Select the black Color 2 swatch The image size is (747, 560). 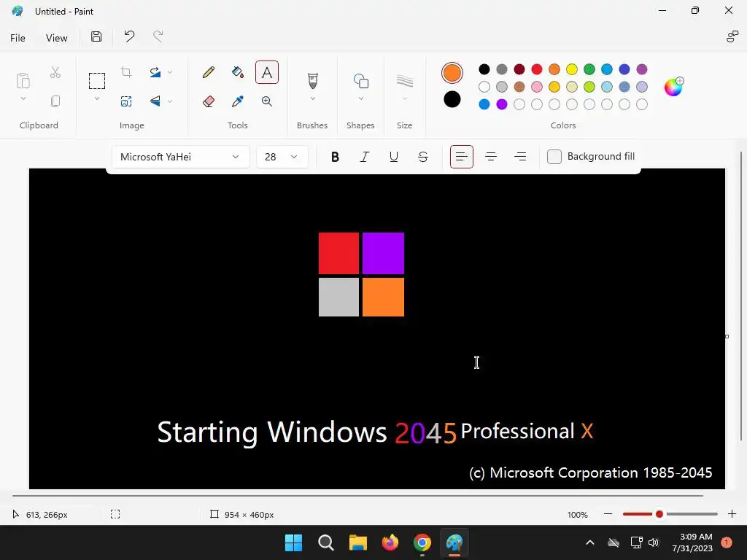pos(452,99)
